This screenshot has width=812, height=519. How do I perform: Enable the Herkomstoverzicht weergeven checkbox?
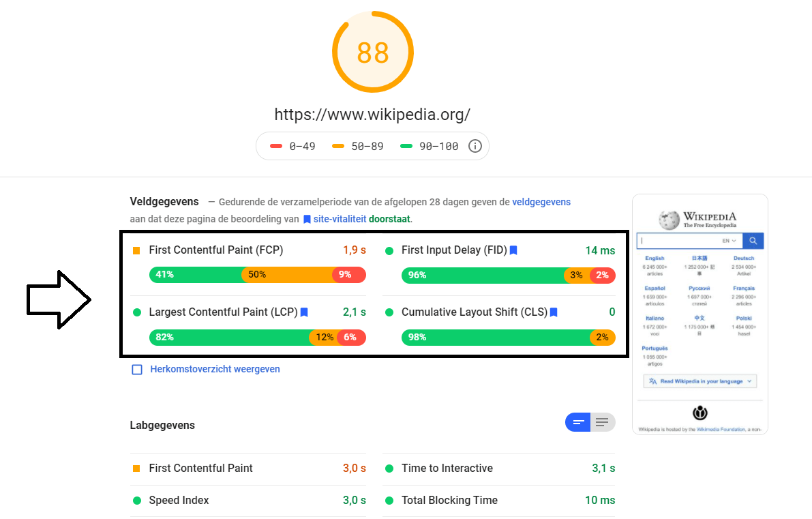click(137, 369)
